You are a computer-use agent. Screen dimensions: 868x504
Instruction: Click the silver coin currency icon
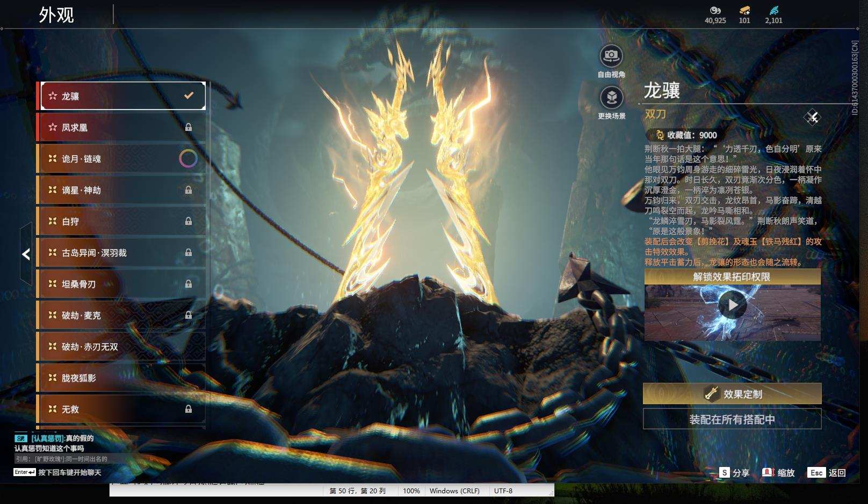(x=715, y=10)
